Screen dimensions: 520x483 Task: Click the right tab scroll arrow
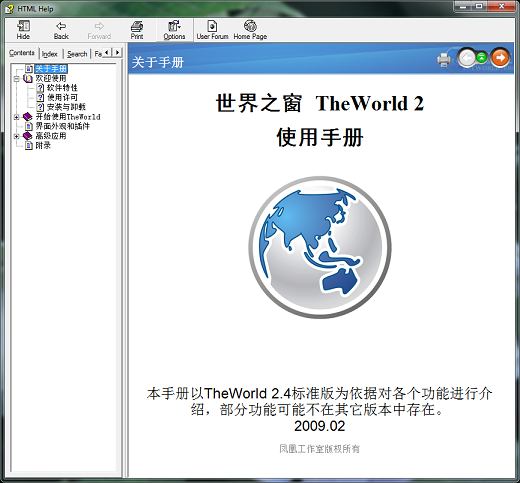click(117, 52)
